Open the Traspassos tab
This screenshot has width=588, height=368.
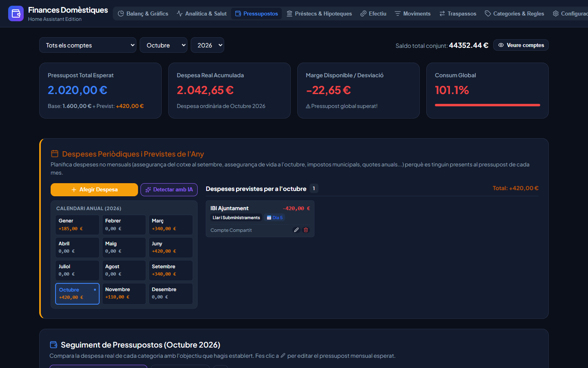(x=458, y=13)
